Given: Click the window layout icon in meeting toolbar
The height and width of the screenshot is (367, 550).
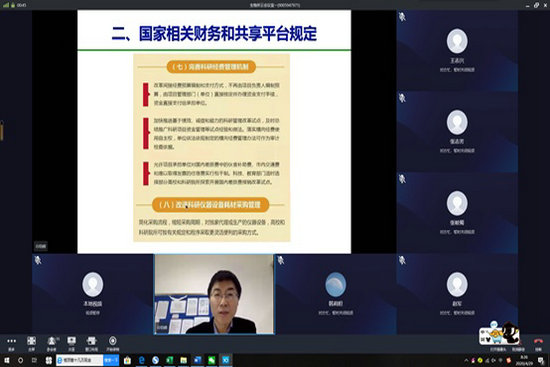Looking at the screenshot, I should pos(92,341).
